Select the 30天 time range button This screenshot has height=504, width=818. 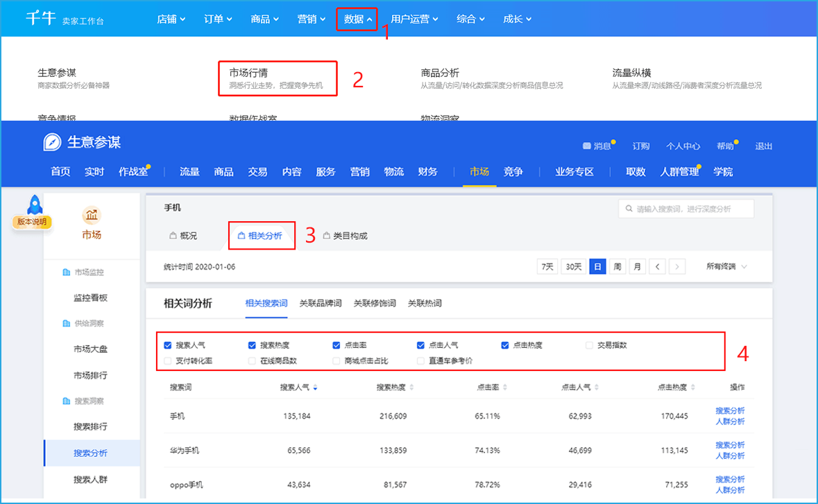pos(573,267)
